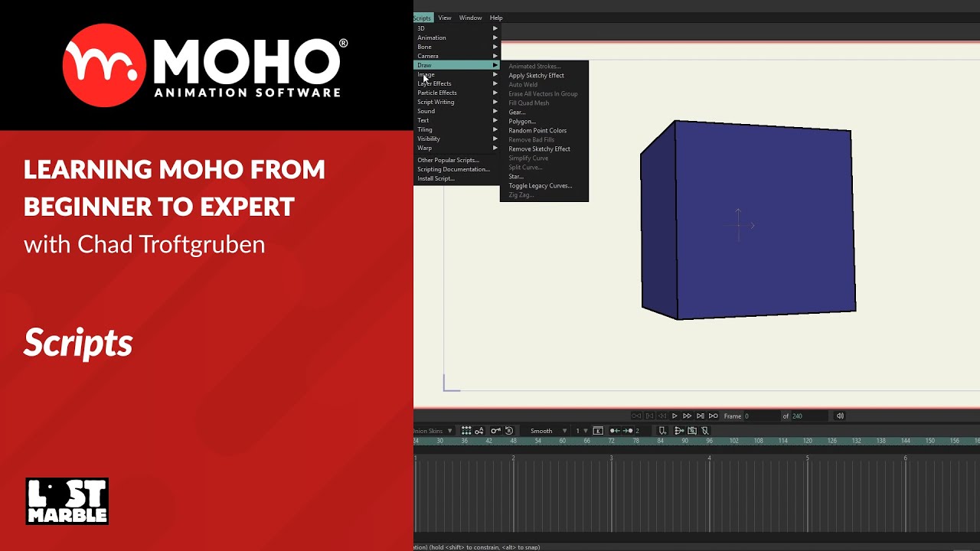Expand the Text scripts submenu
Viewport: 980px width, 551px height.
pyautogui.click(x=457, y=120)
